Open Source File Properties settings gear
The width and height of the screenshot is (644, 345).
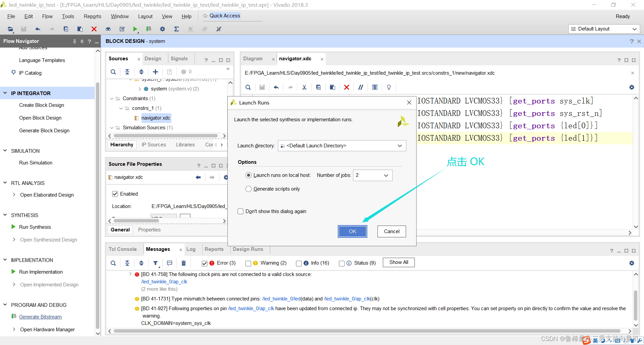point(226,177)
